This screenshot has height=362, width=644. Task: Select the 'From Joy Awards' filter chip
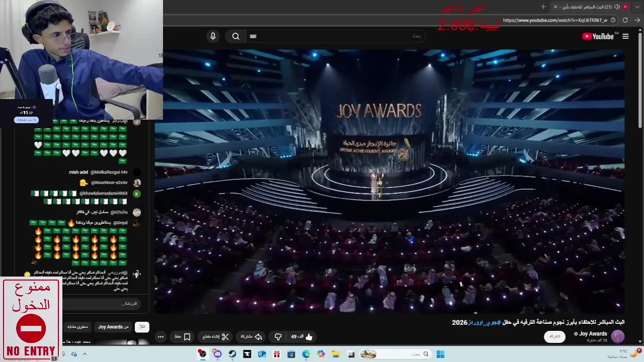113,327
